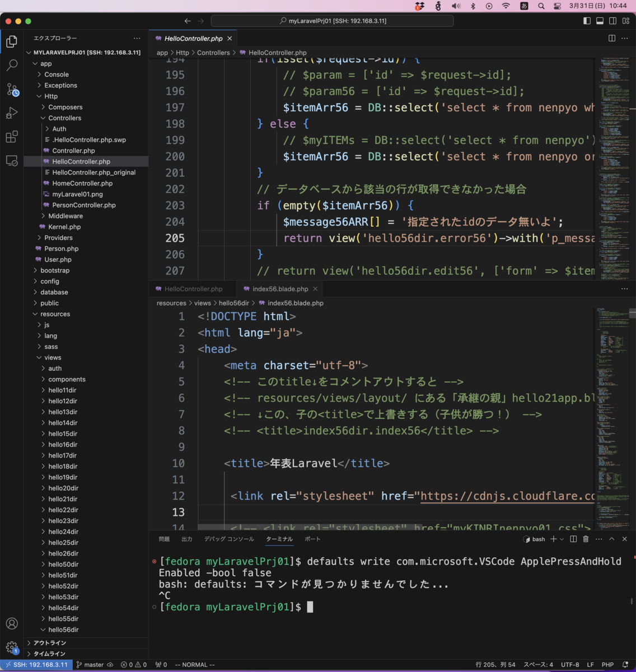Click the HelloController editor minimap
The image size is (636, 672).
point(615,168)
